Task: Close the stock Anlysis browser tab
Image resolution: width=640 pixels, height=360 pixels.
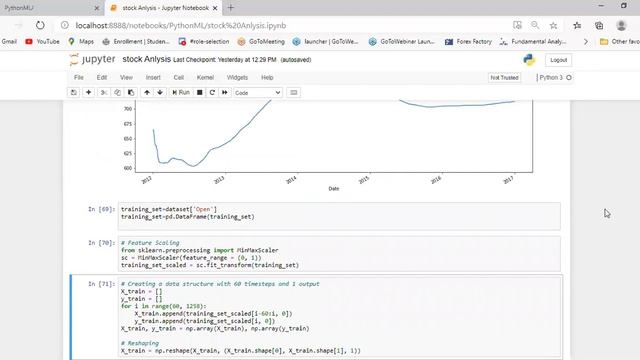Action: click(x=215, y=8)
